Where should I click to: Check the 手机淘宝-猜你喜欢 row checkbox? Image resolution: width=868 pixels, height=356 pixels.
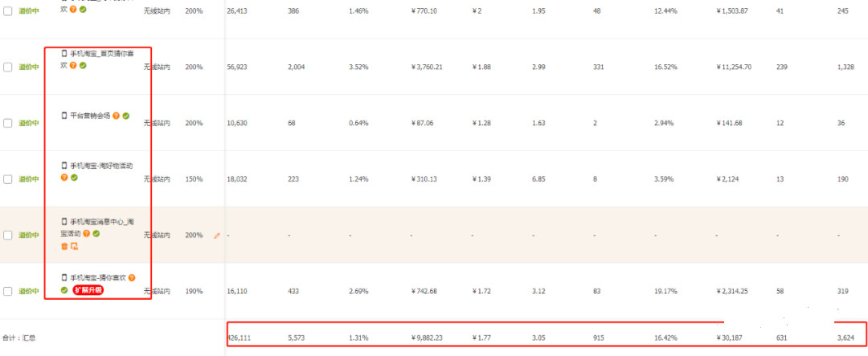[x=8, y=291]
